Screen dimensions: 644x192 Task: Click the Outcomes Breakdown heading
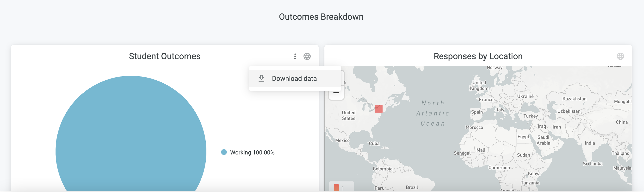coord(321,17)
